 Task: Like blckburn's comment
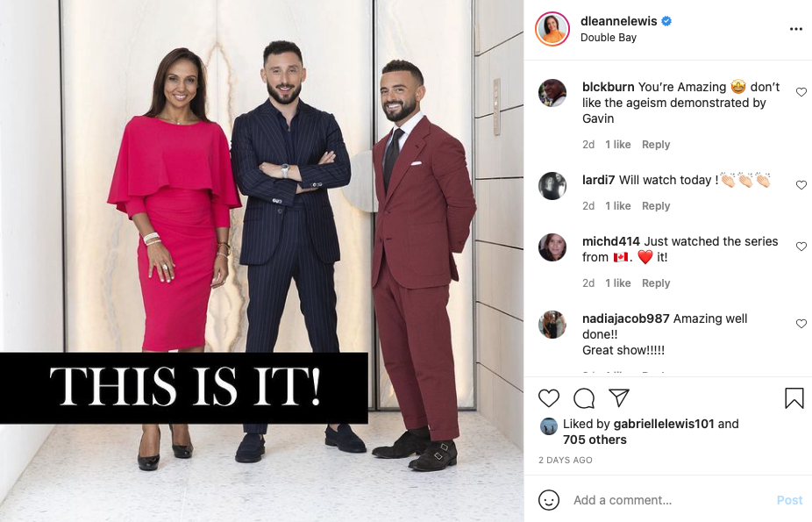tap(801, 92)
